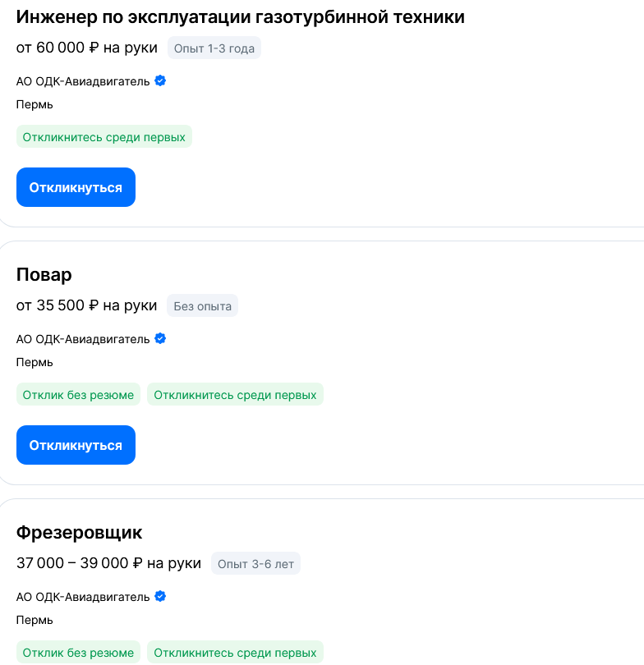Click the Опыт 3-6 лет tag
The image size is (644, 665).
click(255, 564)
